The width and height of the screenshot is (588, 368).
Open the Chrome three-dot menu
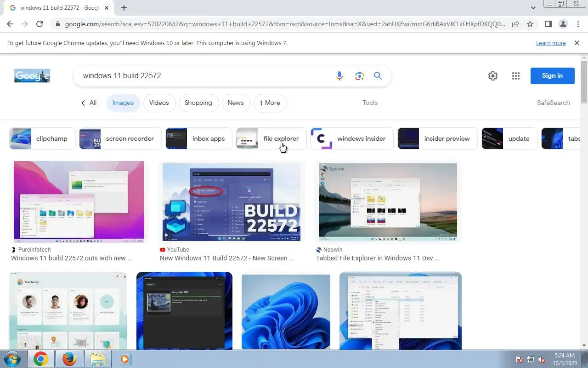pyautogui.click(x=577, y=24)
